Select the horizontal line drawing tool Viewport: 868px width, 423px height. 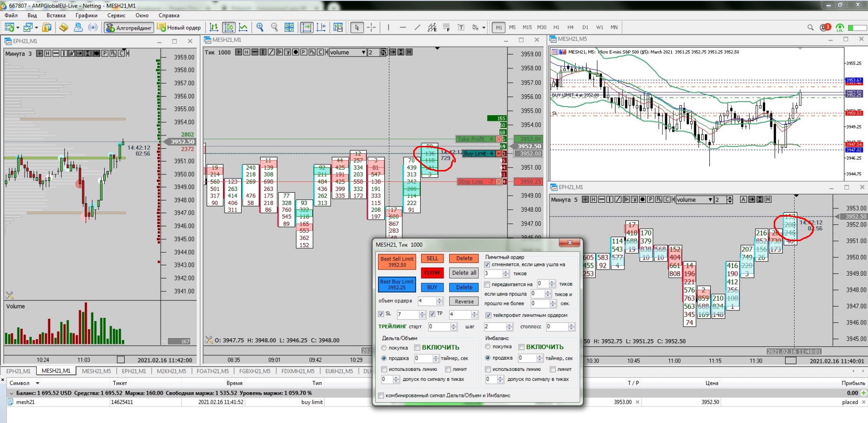(x=403, y=27)
